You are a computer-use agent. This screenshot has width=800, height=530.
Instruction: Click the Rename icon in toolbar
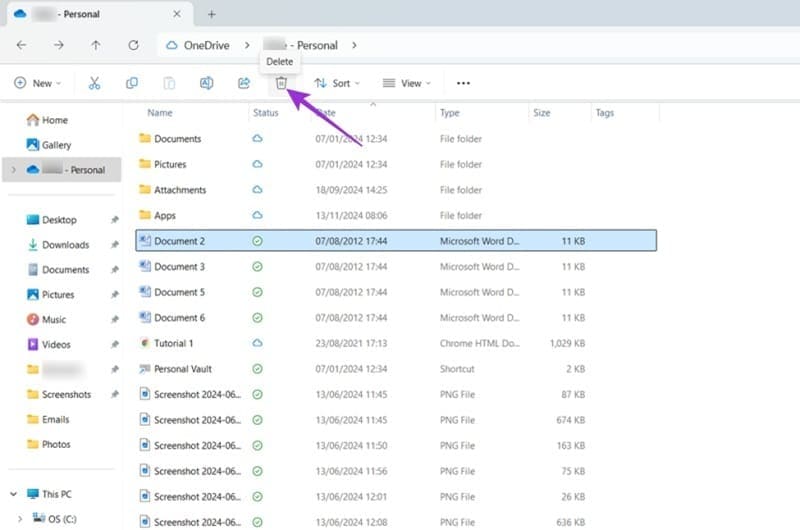tap(207, 83)
